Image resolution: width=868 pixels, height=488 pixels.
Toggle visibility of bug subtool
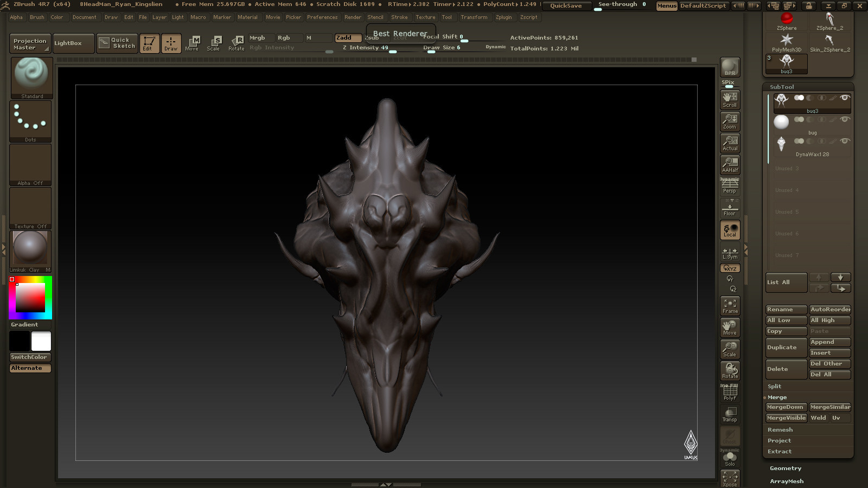tap(845, 119)
